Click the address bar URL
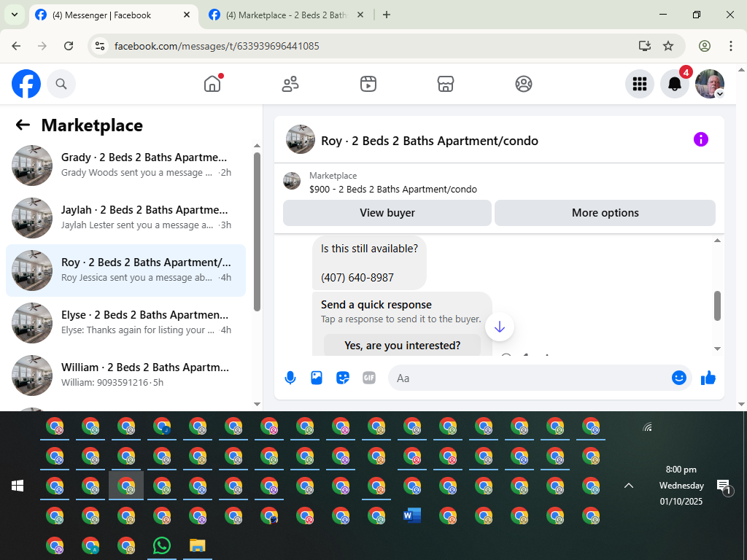 [x=217, y=46]
